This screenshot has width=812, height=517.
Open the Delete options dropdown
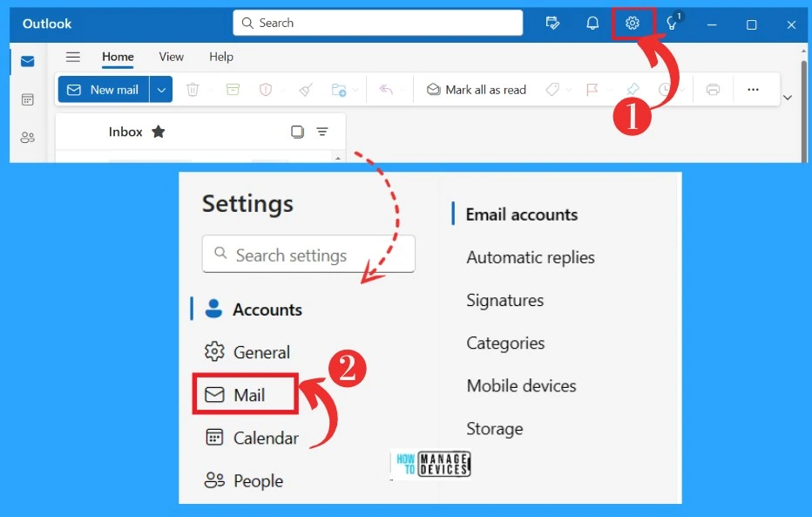(x=209, y=90)
